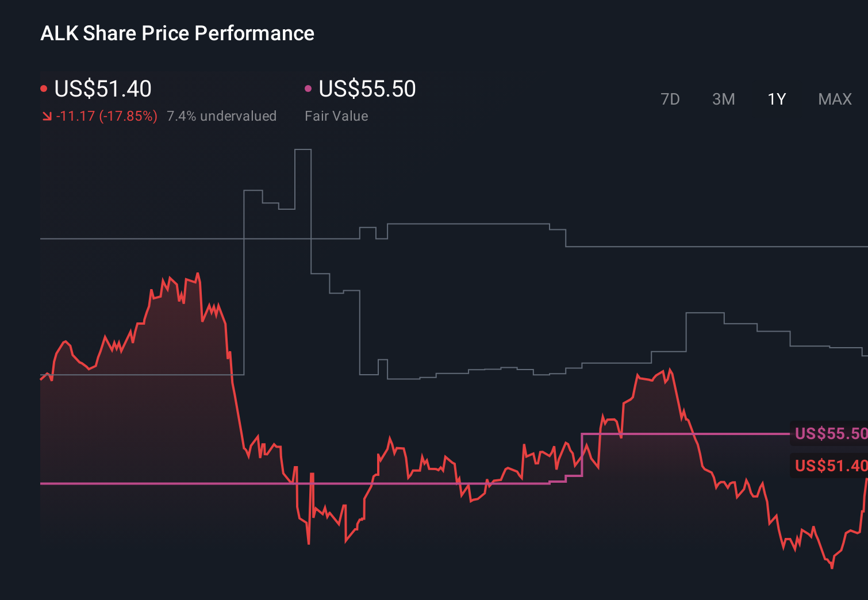Click the downward trend arrow icon
The height and width of the screenshot is (600, 868).
pos(47,116)
